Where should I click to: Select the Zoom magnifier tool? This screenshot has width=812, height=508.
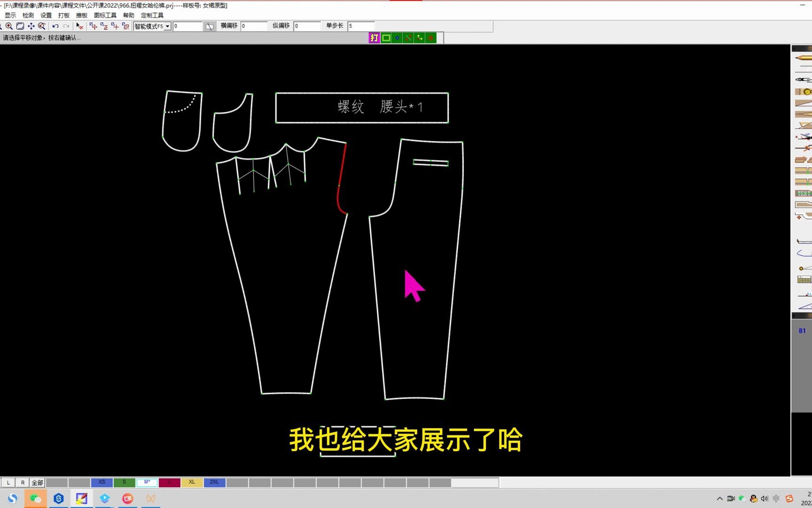click(x=9, y=26)
